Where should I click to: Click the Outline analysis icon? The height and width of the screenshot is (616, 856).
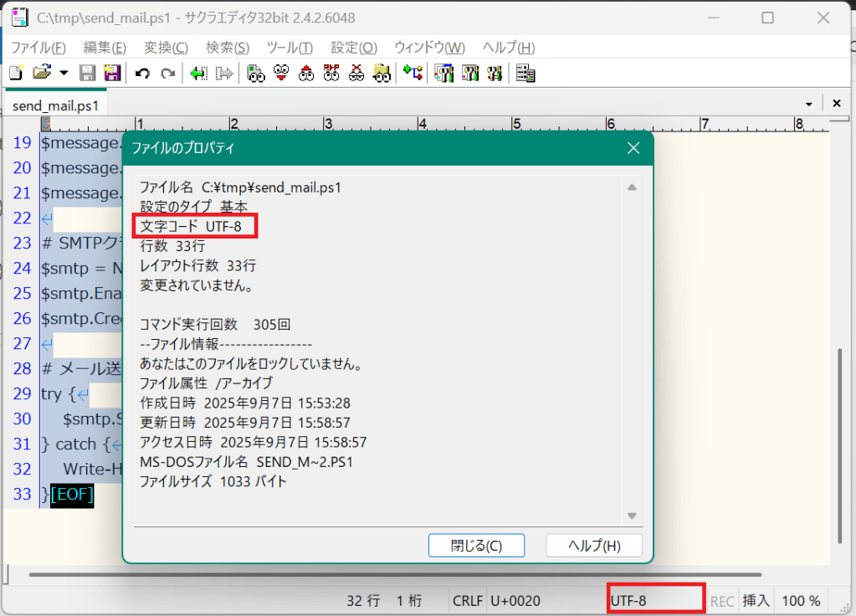tap(413, 74)
